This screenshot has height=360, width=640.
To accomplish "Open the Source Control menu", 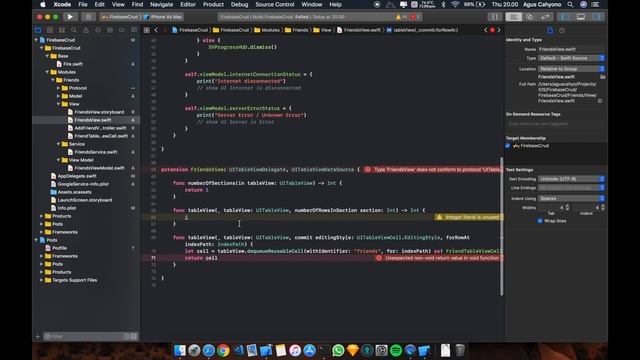I will pos(275,4).
